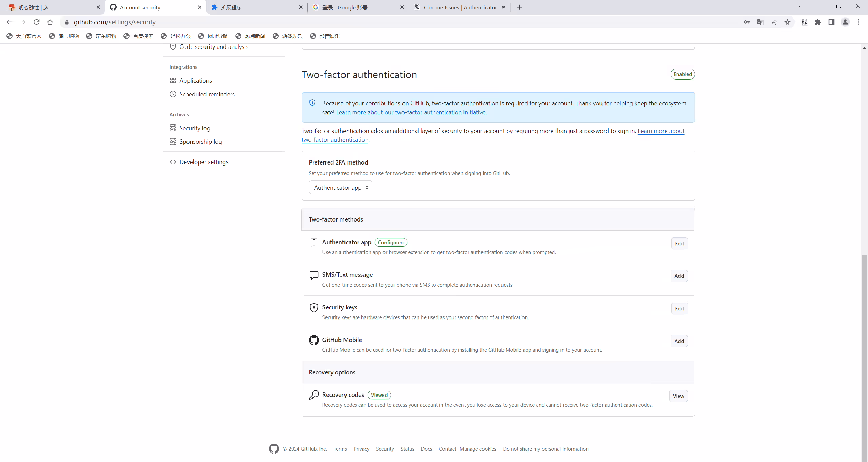Click Docs in the footer

click(x=427, y=449)
